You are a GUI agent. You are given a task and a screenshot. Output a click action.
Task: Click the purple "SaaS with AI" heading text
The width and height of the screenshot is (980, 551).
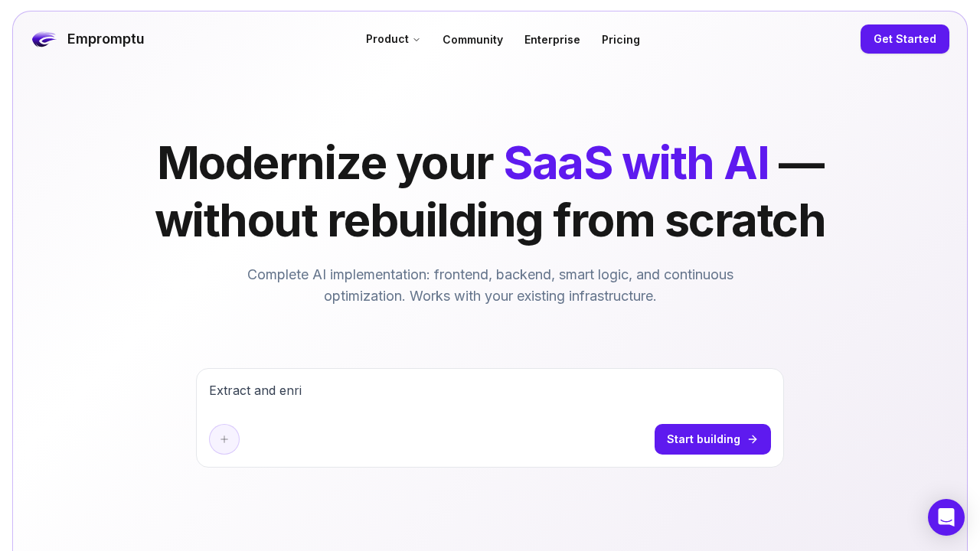point(636,163)
